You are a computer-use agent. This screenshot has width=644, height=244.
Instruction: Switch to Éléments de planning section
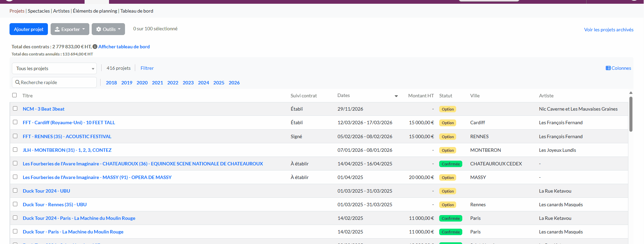pos(95,11)
